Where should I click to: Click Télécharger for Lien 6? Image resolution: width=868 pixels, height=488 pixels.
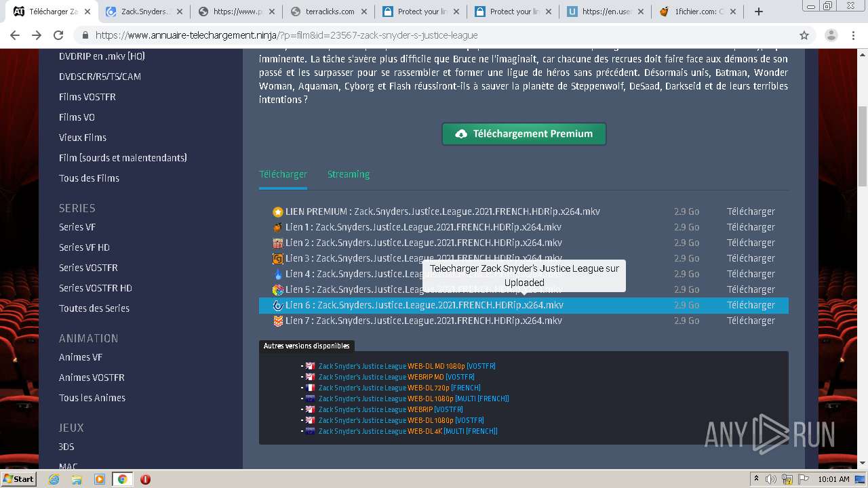pyautogui.click(x=751, y=305)
